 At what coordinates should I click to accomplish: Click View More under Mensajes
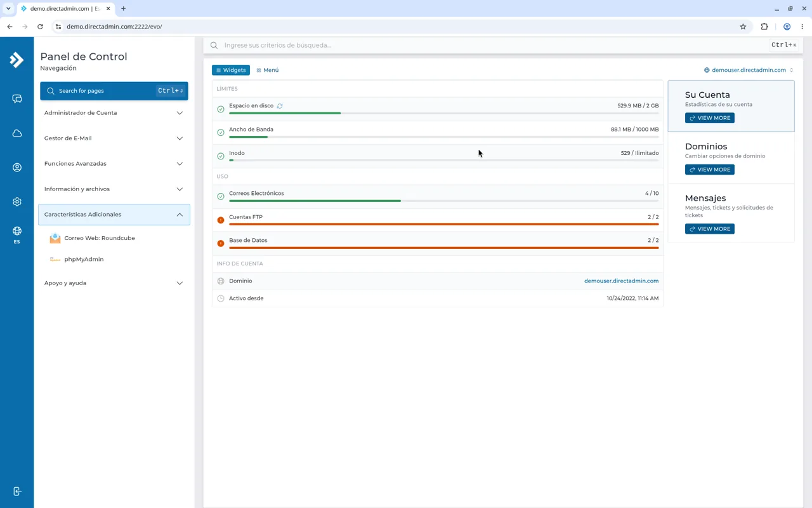710,229
